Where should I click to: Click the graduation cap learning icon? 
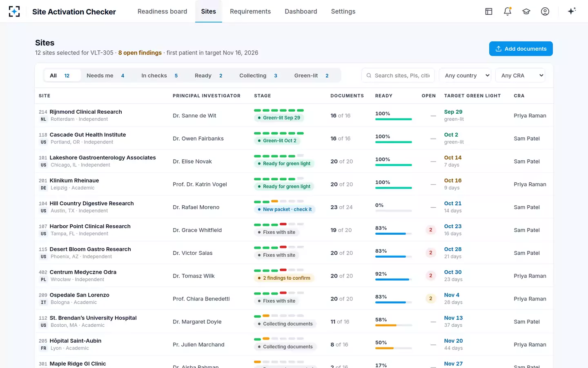[x=526, y=11]
